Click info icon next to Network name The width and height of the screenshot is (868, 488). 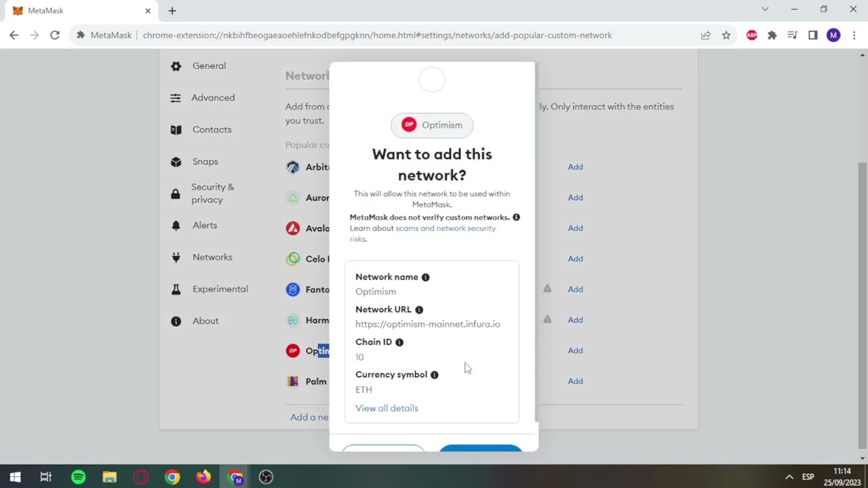pos(425,277)
